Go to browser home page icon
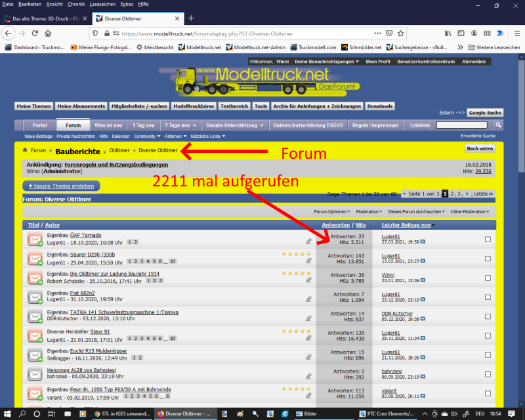Screen dimensions: 525x420 pyautogui.click(x=48, y=33)
